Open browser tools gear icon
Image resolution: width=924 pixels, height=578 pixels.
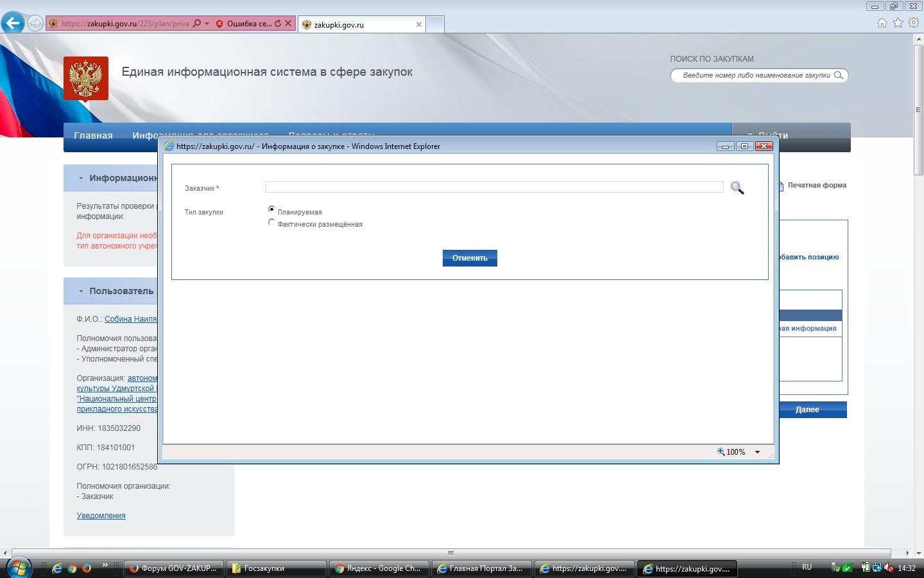coord(914,23)
